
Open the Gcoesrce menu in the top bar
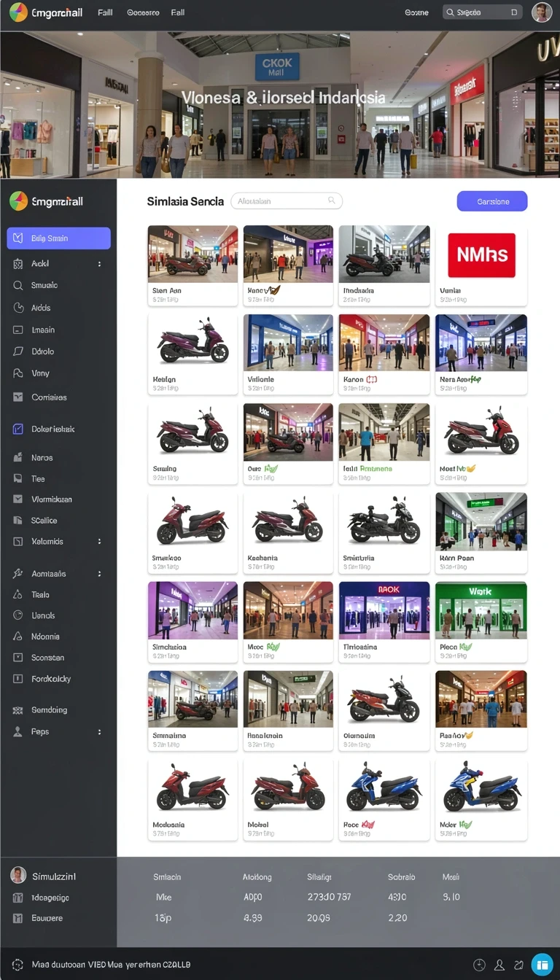(143, 12)
